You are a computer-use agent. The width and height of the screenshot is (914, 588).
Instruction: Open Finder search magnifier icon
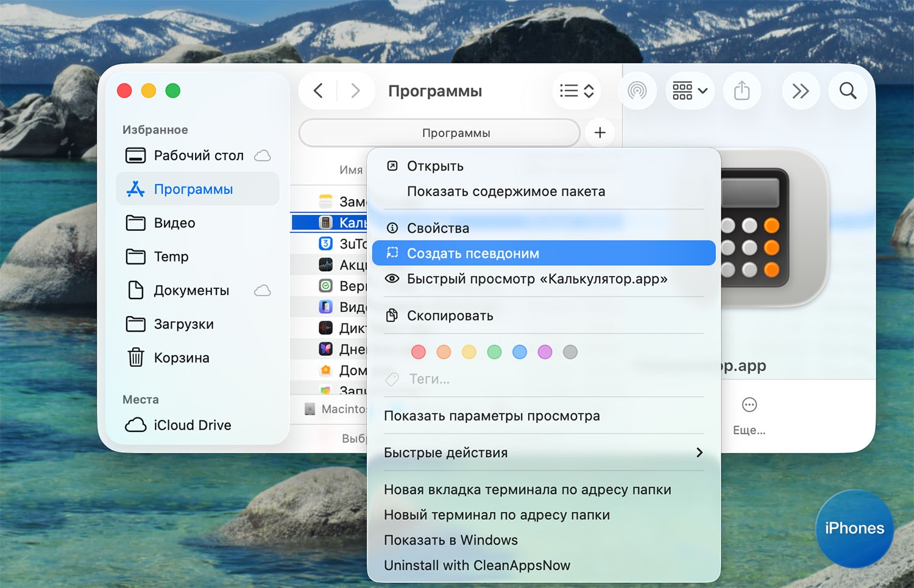(x=848, y=91)
